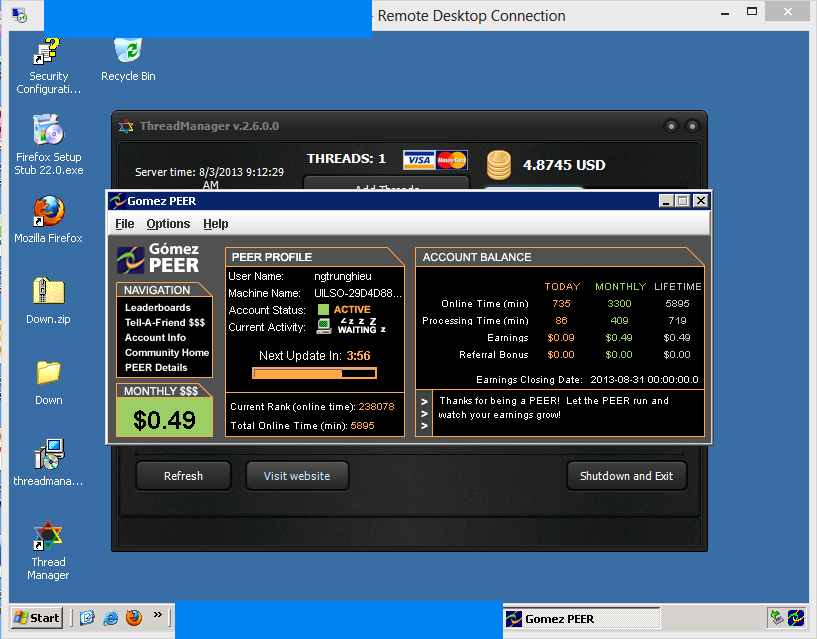This screenshot has height=639, width=817.
Task: Click the Refresh button in ThreadManager
Action: (183, 476)
